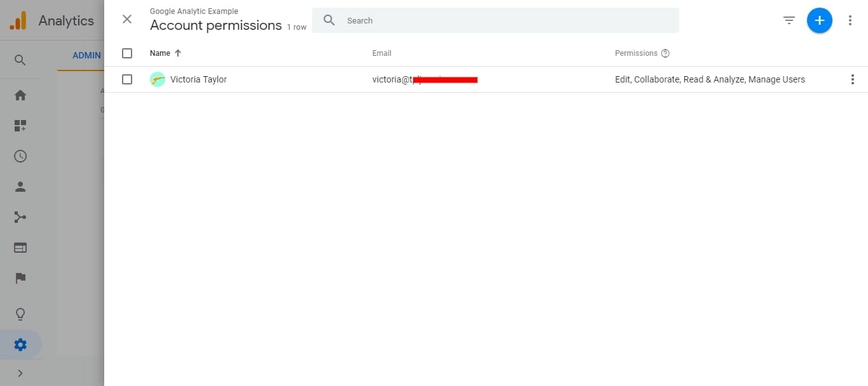This screenshot has height=386, width=868.
Task: Open the Realtime clock icon in the sidebar
Action: [x=20, y=156]
